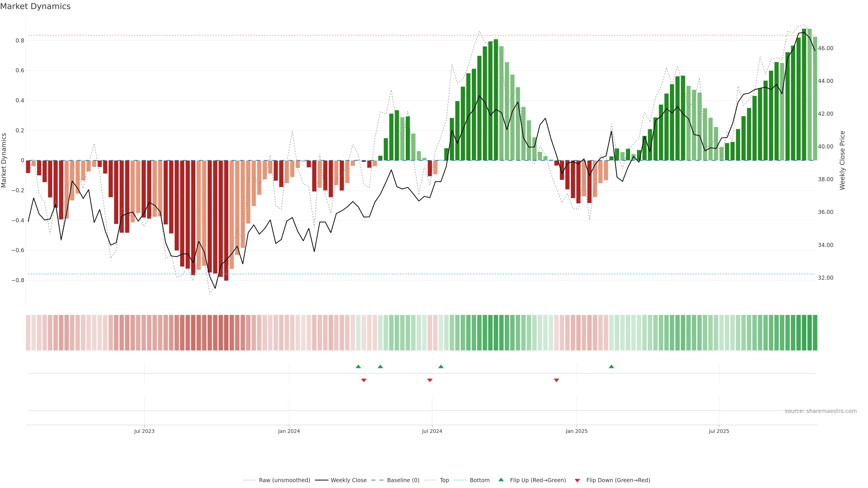The width and height of the screenshot is (868, 488).
Task: Click the Jan 2025 x-axis label
Action: 577,431
